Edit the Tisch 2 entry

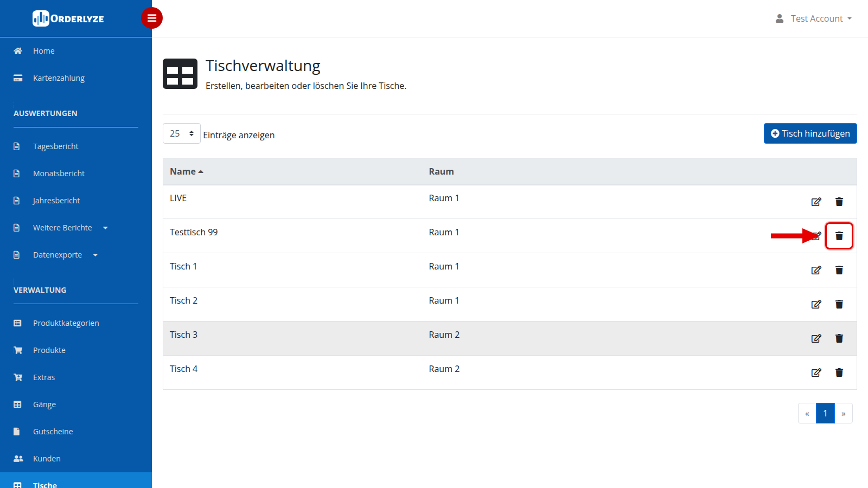click(816, 304)
